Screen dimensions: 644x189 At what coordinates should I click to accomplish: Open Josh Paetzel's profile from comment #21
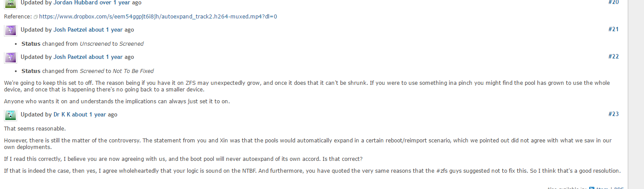70,30
